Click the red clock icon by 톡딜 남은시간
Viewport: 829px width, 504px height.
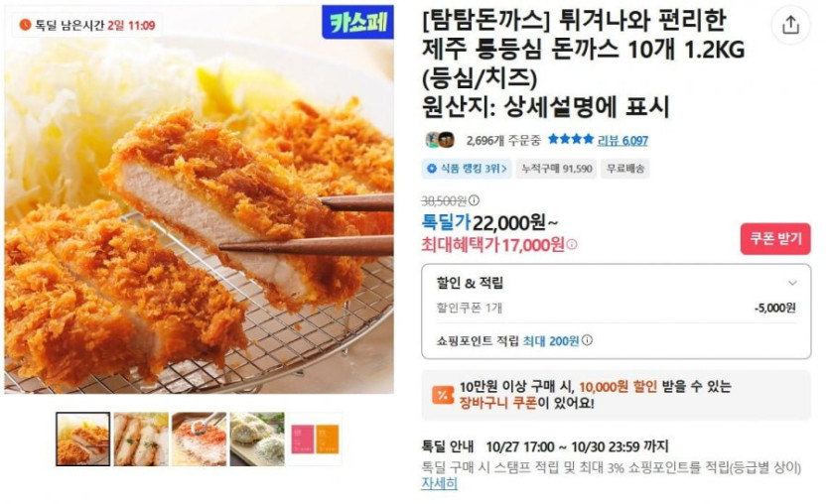[x=25, y=24]
